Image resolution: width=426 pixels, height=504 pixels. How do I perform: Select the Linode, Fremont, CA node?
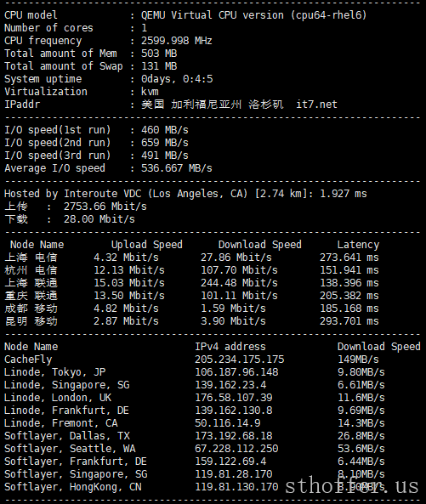click(x=60, y=423)
